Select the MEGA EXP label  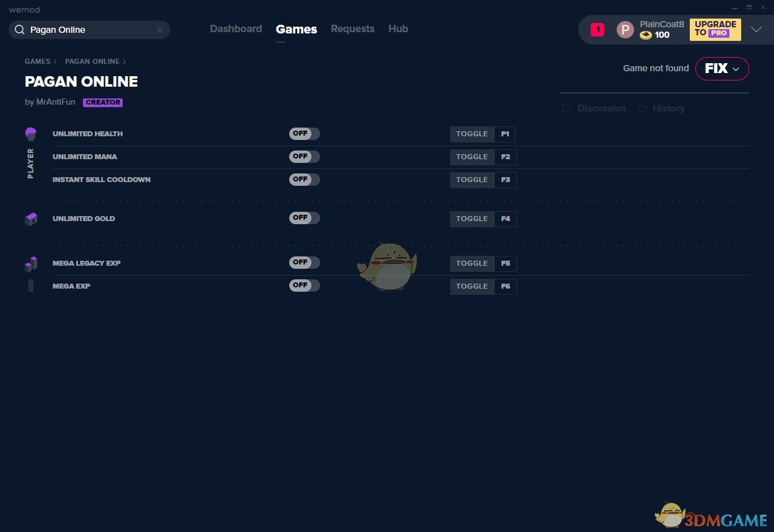click(x=71, y=286)
